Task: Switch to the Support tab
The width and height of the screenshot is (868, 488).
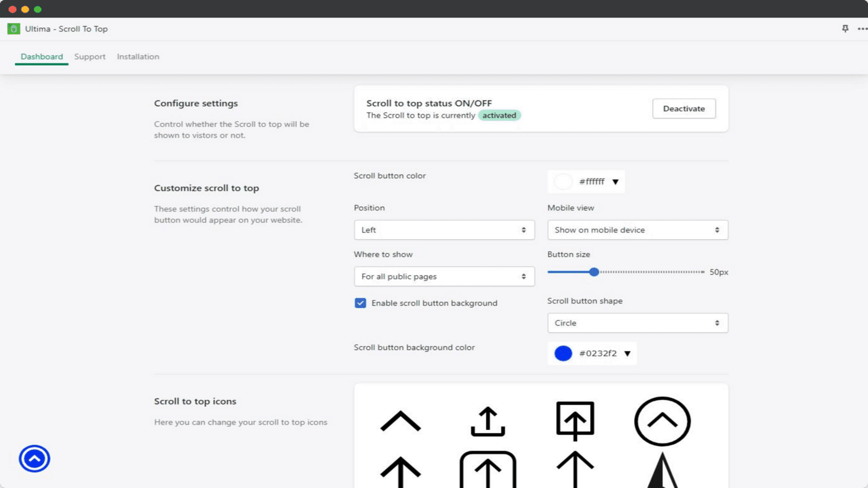Action: tap(90, 56)
